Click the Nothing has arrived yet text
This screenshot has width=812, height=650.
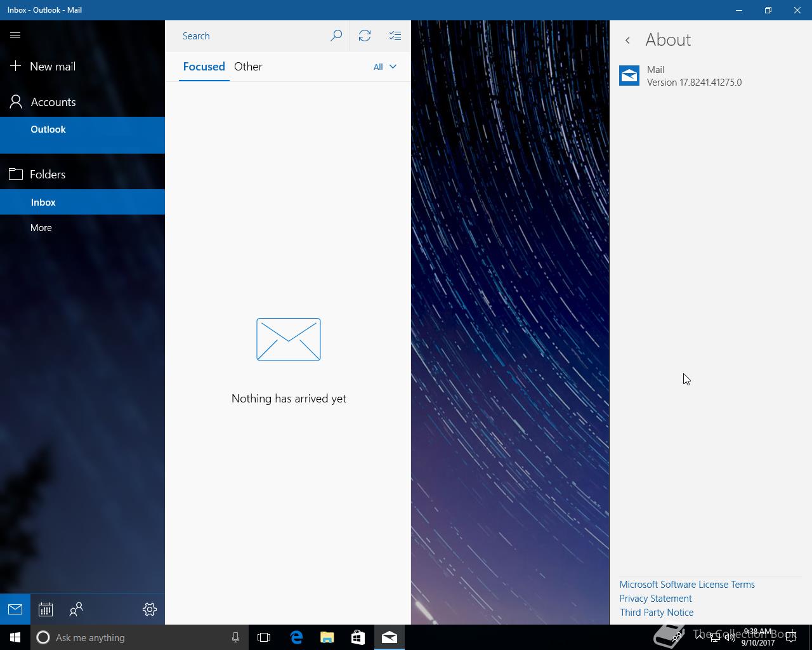coord(289,399)
